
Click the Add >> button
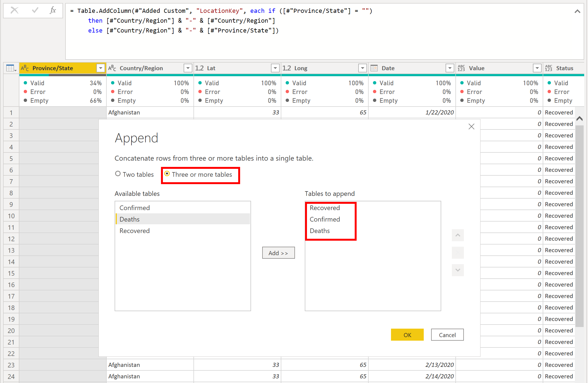[278, 253]
